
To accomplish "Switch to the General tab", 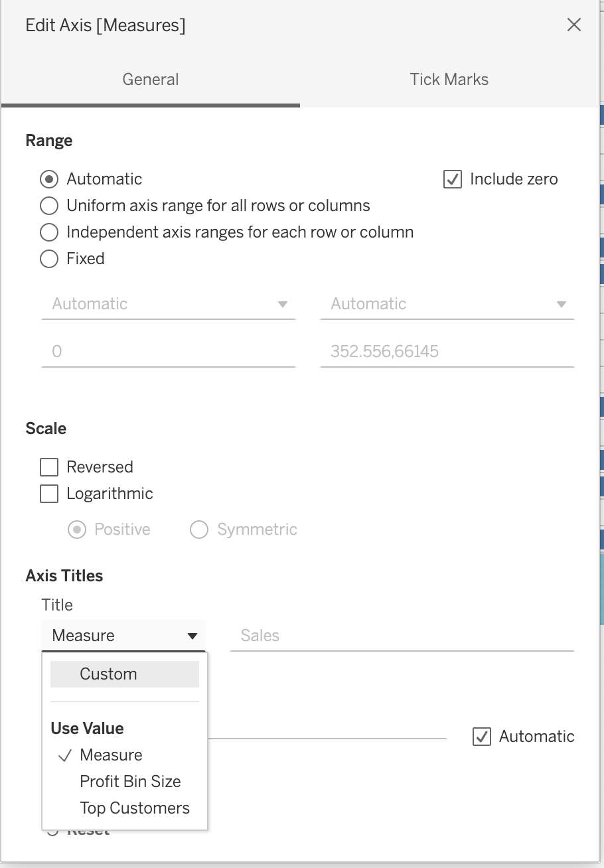I will click(150, 79).
